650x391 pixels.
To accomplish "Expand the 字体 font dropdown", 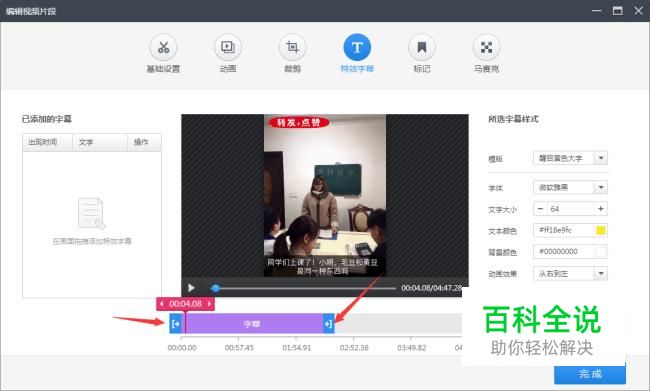I will point(601,187).
